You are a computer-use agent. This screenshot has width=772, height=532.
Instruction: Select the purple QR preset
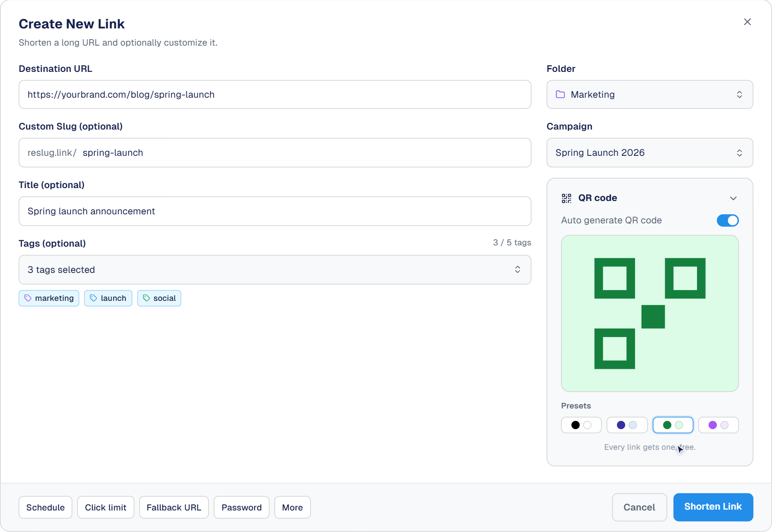[x=719, y=425]
